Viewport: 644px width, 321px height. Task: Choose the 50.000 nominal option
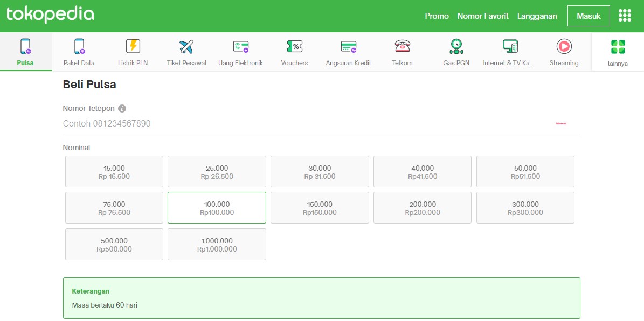[525, 172]
